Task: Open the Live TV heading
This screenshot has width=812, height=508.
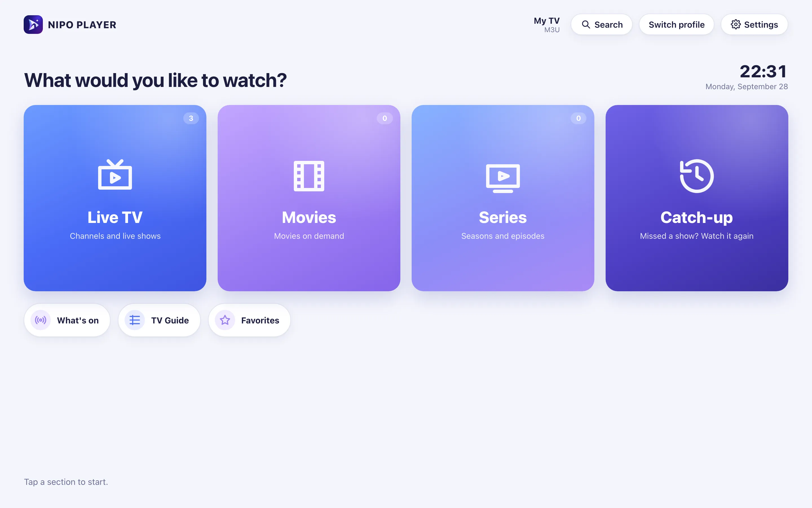Action: [x=115, y=217]
